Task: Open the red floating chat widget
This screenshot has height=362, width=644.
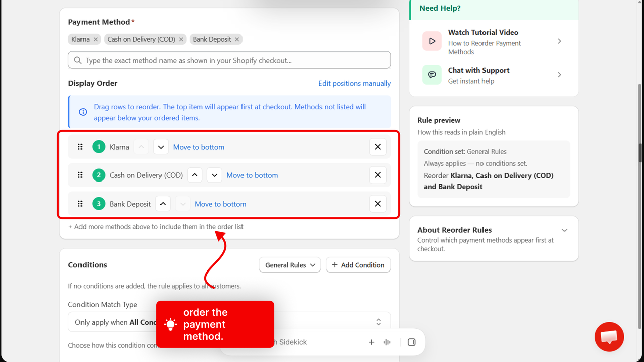Action: coord(609,337)
